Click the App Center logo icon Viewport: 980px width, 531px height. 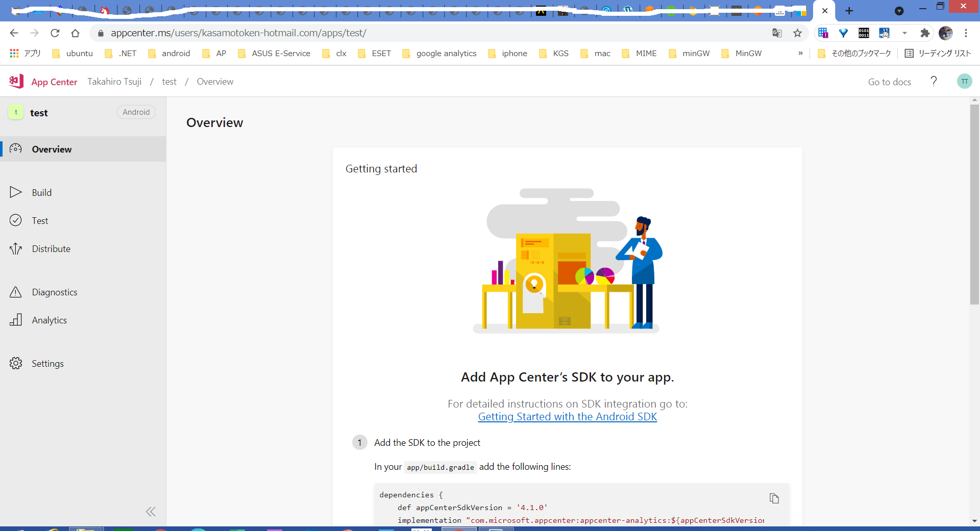coord(17,81)
